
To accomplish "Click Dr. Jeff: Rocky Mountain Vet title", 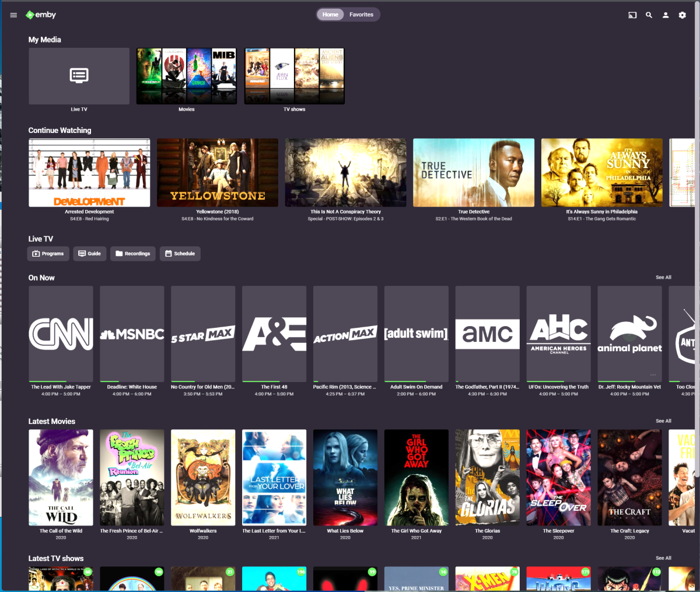I will pyautogui.click(x=630, y=387).
